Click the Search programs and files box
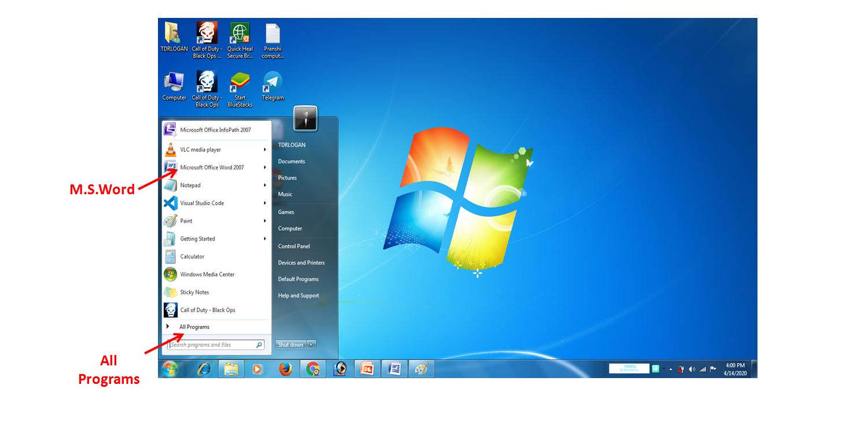Image resolution: width=868 pixels, height=444 pixels. coord(216,345)
